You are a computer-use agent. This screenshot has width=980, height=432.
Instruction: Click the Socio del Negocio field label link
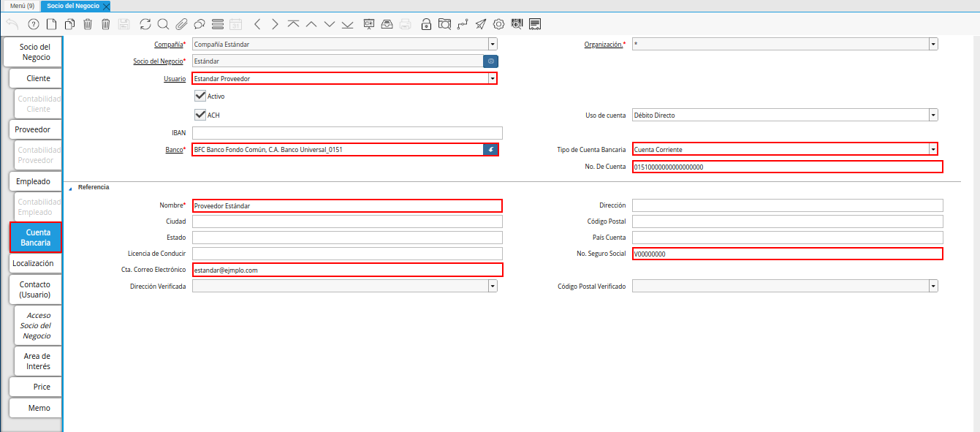coord(157,61)
